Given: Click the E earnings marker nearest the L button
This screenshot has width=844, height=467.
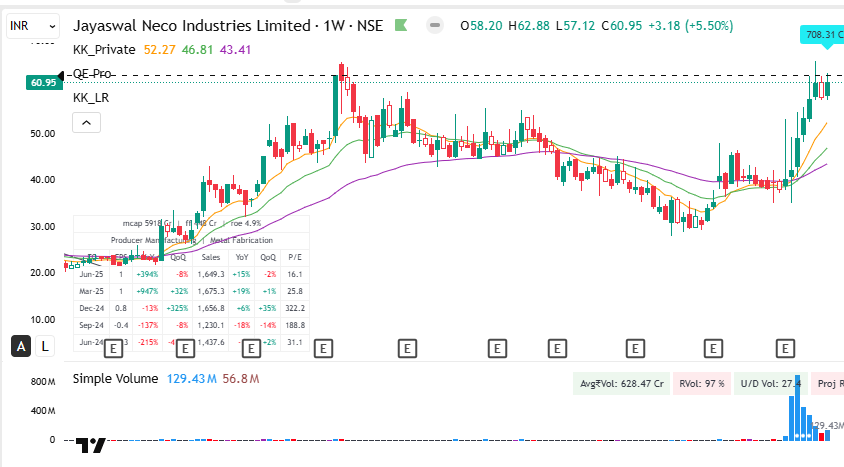Looking at the screenshot, I should point(113,349).
